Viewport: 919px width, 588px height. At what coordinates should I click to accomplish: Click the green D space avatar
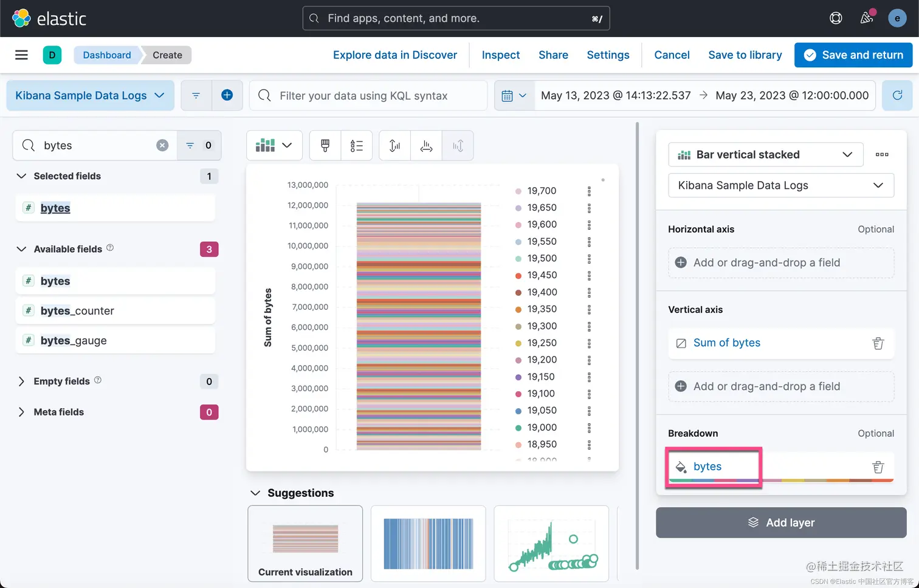[52, 55]
